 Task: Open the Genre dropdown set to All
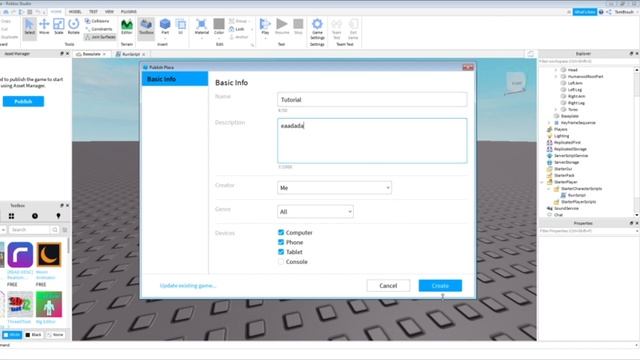tap(315, 211)
